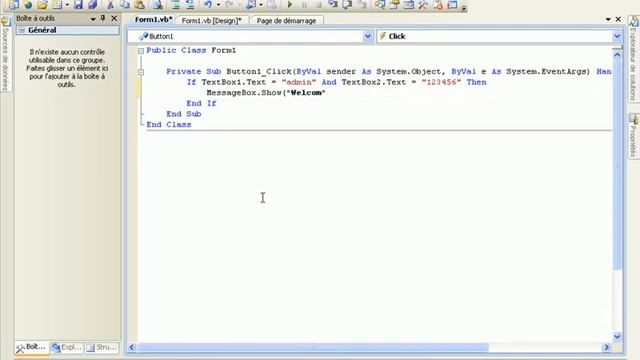Screen dimensions: 640x360
Task: Switch to the Form1.vb [Design]* tab
Action: [x=211, y=20]
